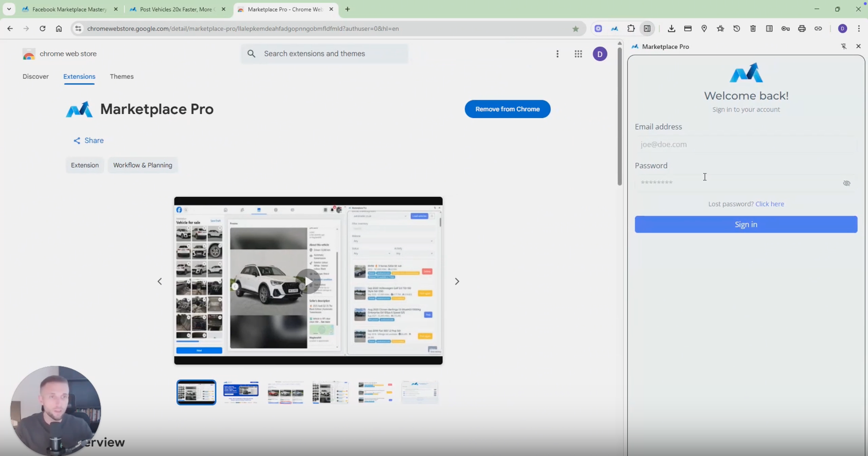The image size is (868, 456).
Task: Select the sixth preview thumbnail
Action: pyautogui.click(x=420, y=392)
